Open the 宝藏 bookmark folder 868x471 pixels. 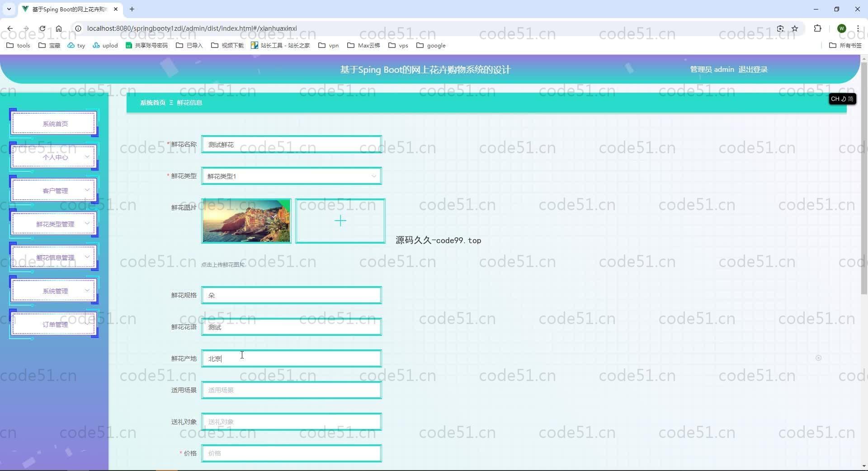pos(49,45)
